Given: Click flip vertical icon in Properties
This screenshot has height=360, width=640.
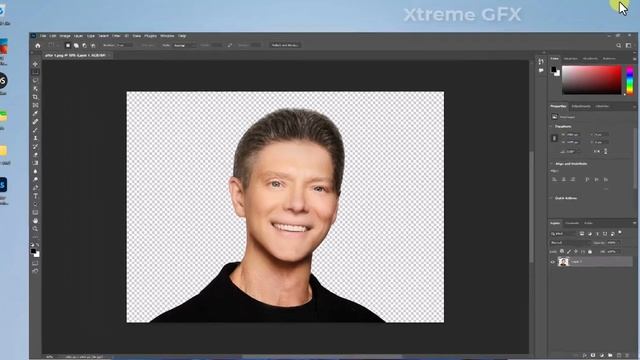Looking at the screenshot, I should [605, 151].
